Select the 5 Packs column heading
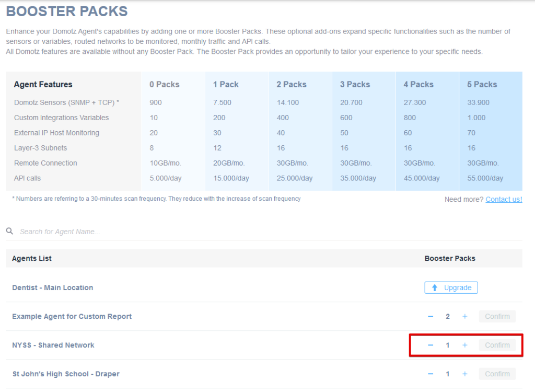535x392 pixels. [x=482, y=84]
